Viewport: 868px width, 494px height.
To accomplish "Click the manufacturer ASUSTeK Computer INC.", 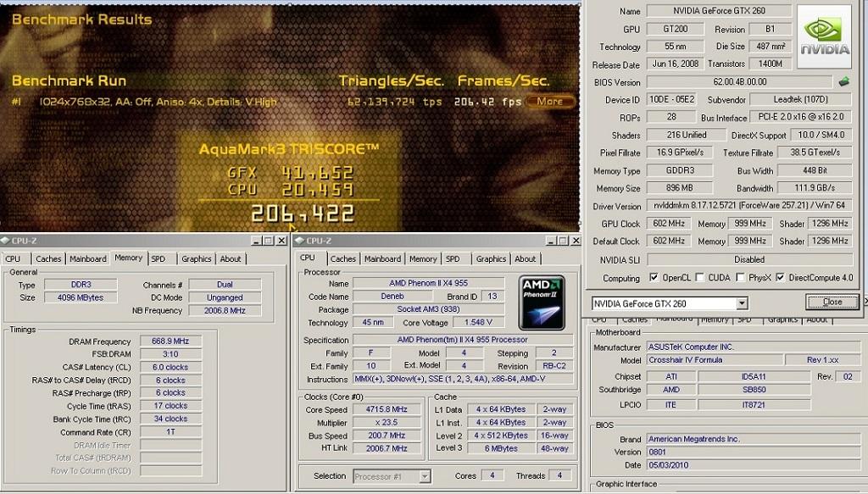I will point(754,347).
